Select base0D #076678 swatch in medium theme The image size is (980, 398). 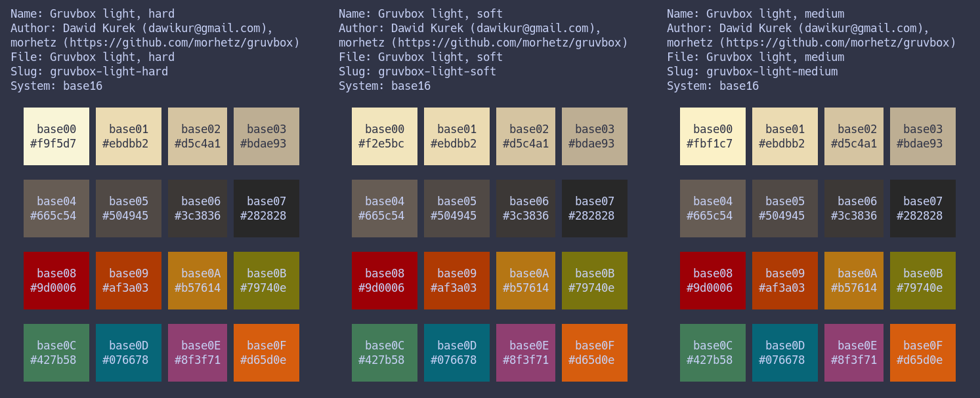[785, 353]
